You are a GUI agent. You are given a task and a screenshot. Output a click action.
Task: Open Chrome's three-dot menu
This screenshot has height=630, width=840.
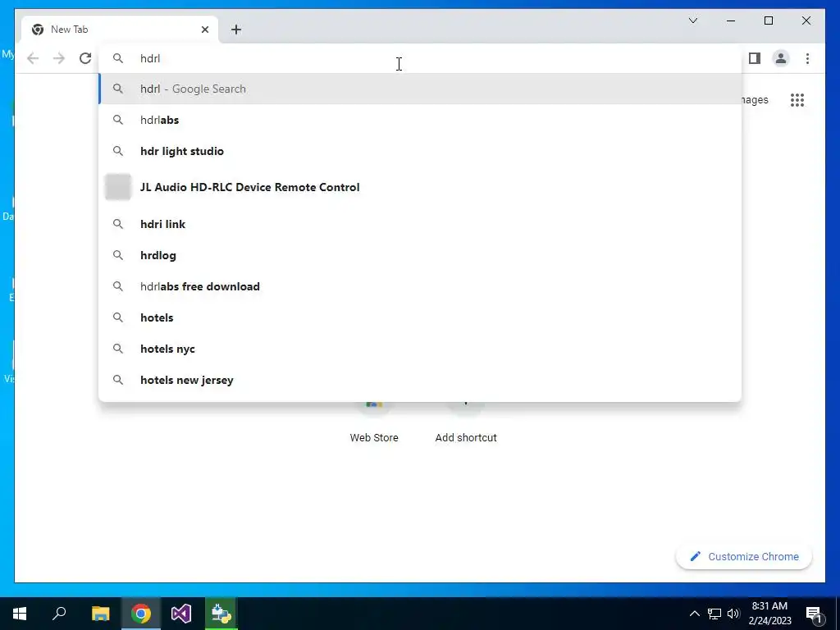point(807,58)
